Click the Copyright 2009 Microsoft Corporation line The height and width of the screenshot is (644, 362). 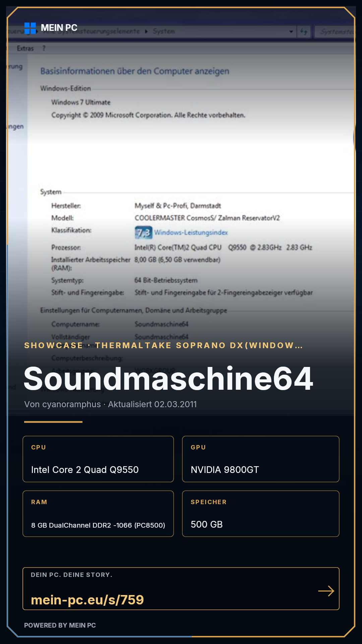(148, 115)
